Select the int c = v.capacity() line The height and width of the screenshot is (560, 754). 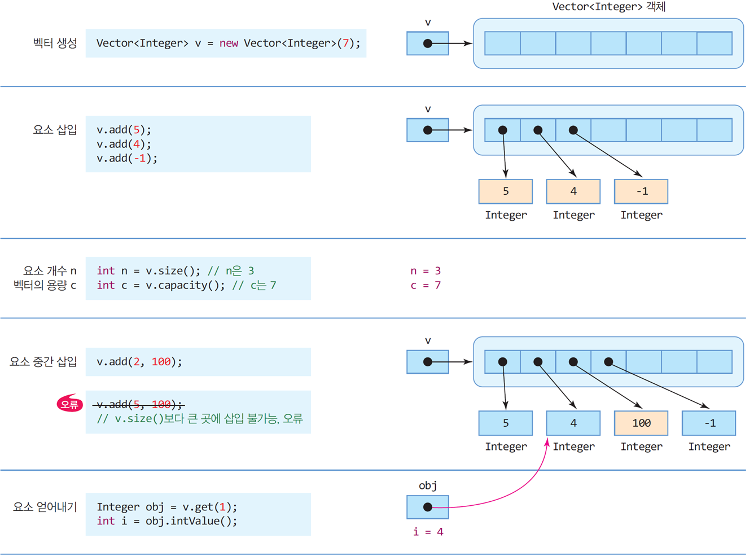pyautogui.click(x=186, y=285)
